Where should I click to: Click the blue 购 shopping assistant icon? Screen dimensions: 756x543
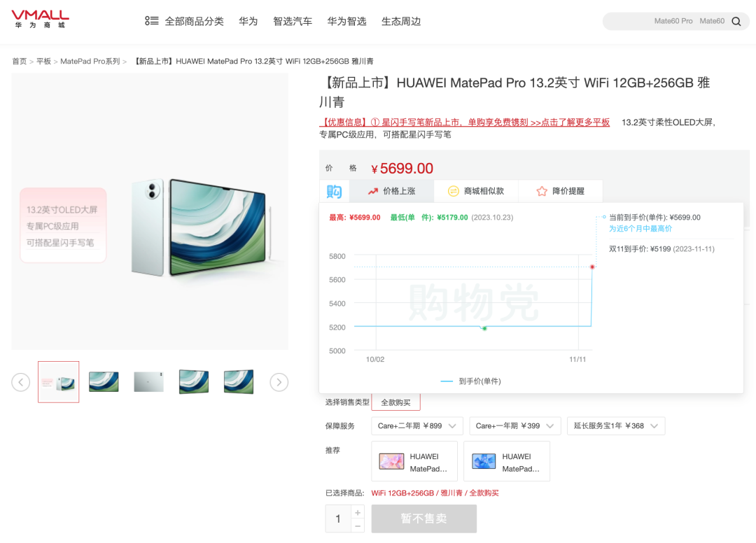(x=334, y=191)
